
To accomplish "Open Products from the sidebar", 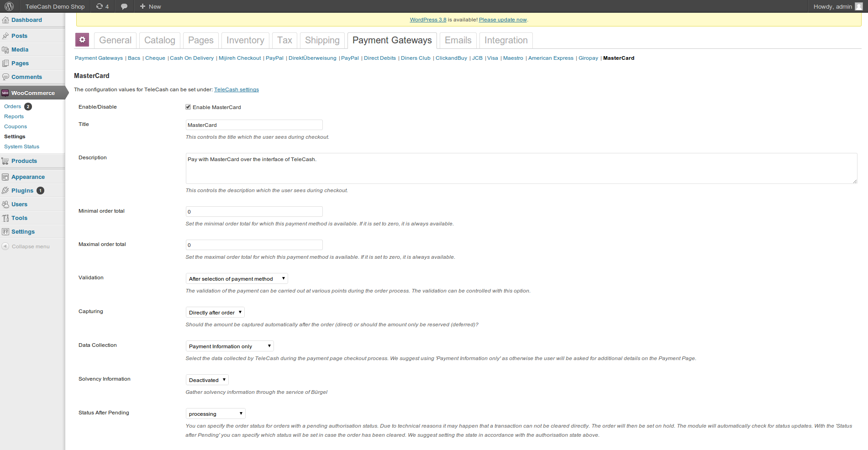I will [24, 161].
